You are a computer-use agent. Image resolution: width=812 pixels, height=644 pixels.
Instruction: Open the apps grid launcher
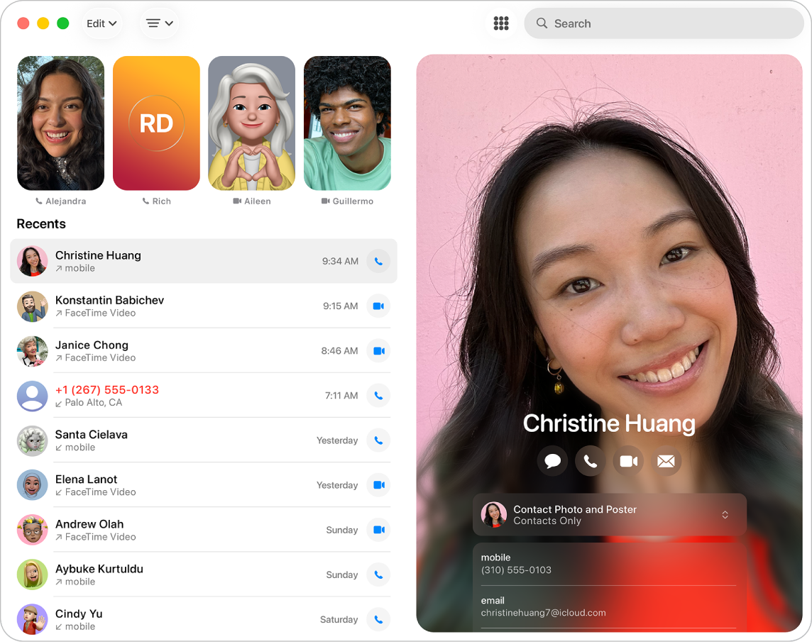pos(501,23)
